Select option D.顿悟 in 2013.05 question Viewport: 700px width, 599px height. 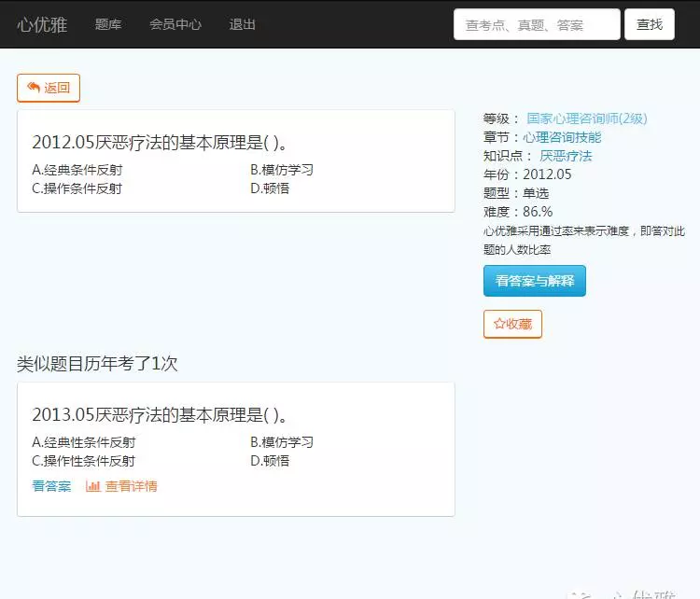pyautogui.click(x=270, y=461)
